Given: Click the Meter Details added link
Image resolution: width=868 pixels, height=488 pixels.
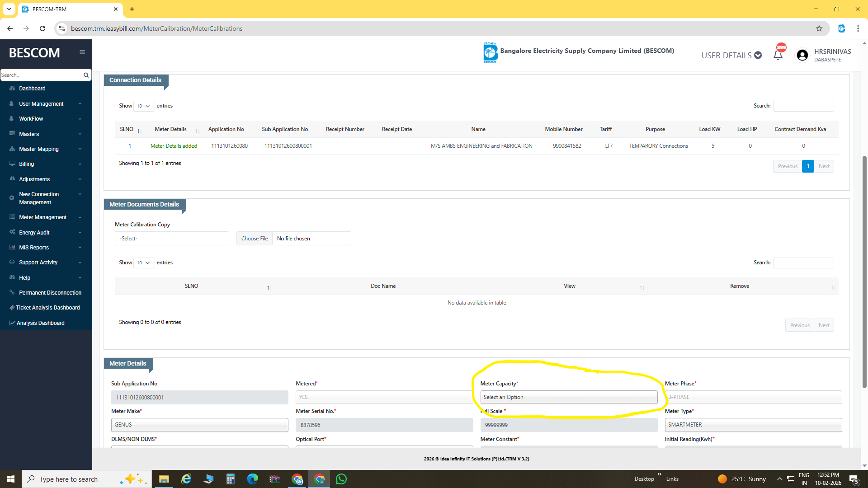Looking at the screenshot, I should [174, 146].
